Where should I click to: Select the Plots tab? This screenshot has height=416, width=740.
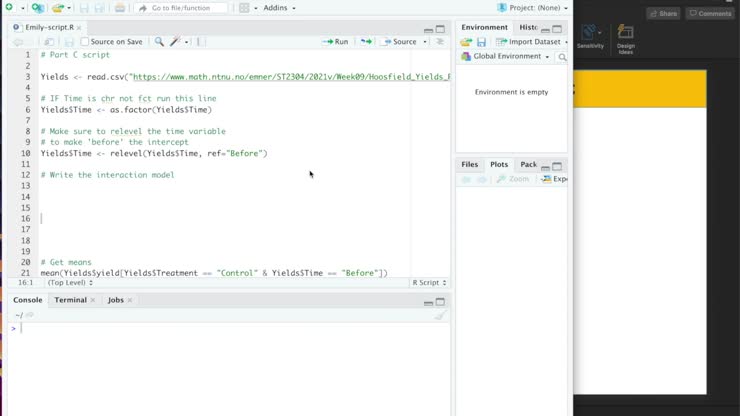(x=499, y=164)
